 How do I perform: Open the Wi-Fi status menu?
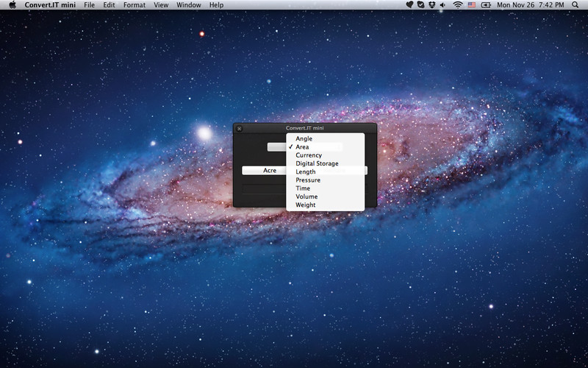tap(457, 5)
